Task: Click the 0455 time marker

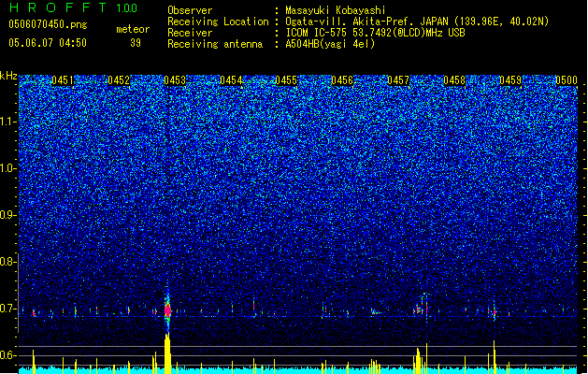Action: (x=286, y=80)
